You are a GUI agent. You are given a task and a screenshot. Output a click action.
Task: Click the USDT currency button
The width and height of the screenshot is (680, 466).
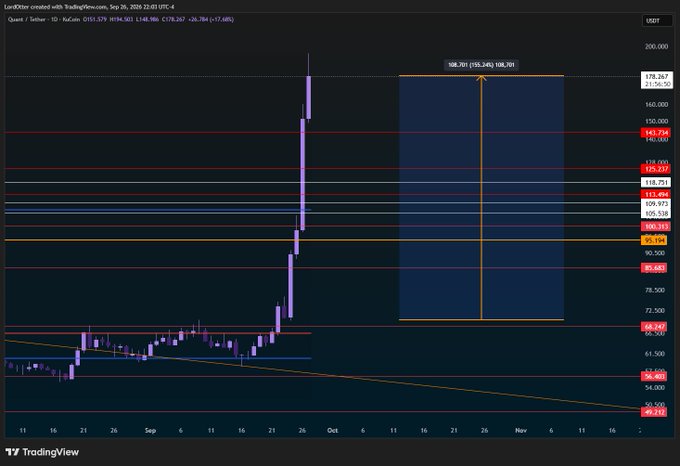657,20
